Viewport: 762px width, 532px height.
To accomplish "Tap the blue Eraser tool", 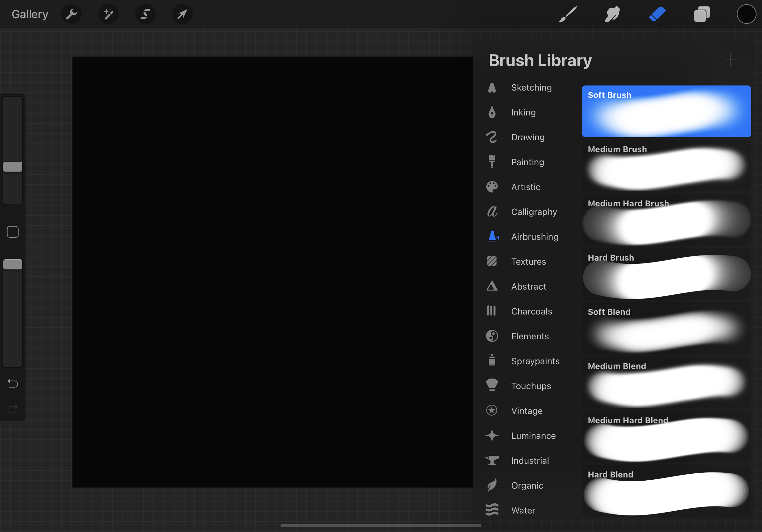I will click(657, 14).
